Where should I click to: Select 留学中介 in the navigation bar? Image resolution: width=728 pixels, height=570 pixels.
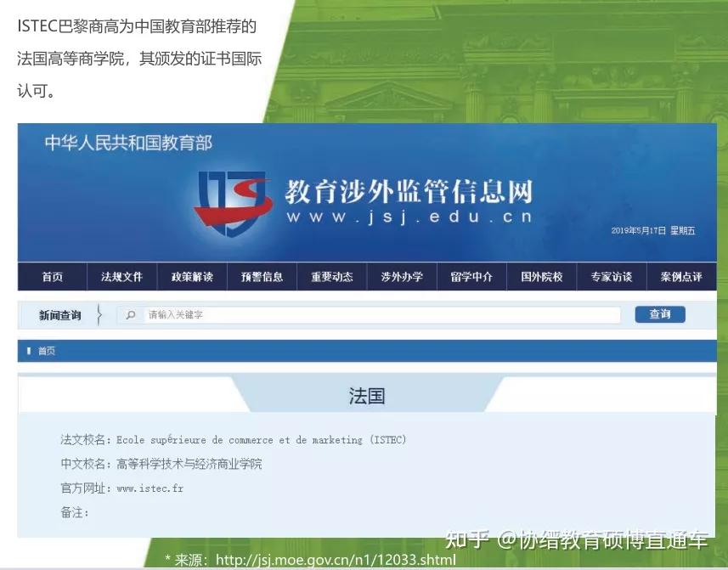click(x=471, y=276)
